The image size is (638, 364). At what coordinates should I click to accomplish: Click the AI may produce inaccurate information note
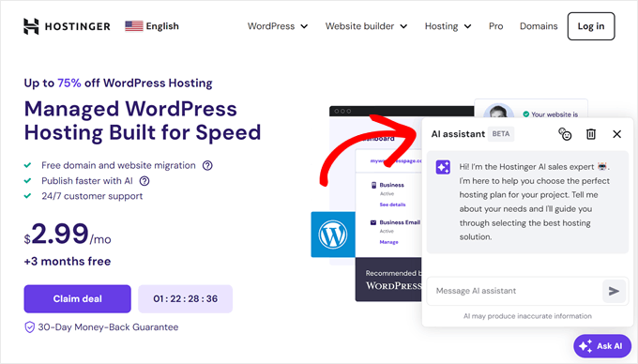(x=527, y=316)
